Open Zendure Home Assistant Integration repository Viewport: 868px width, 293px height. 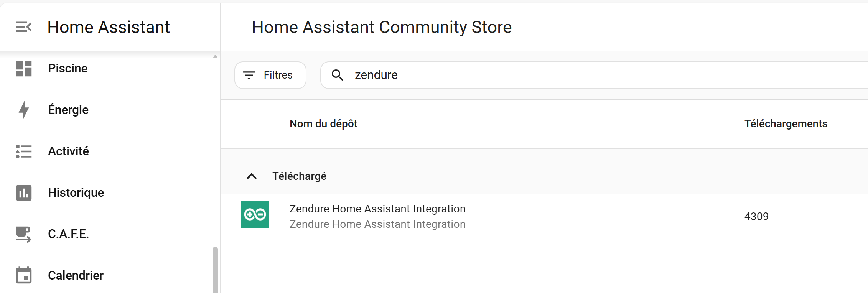coord(377,209)
